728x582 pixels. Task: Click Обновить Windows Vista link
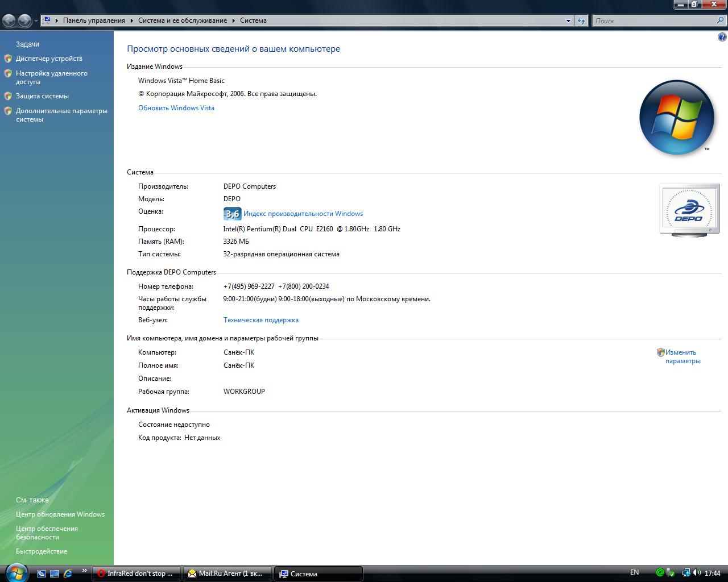[176, 108]
